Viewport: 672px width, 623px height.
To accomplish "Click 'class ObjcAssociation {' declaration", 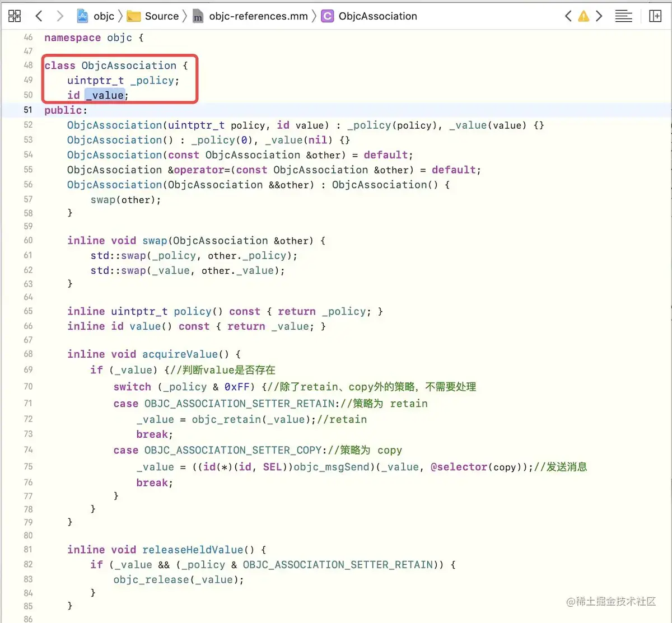I will pos(116,65).
